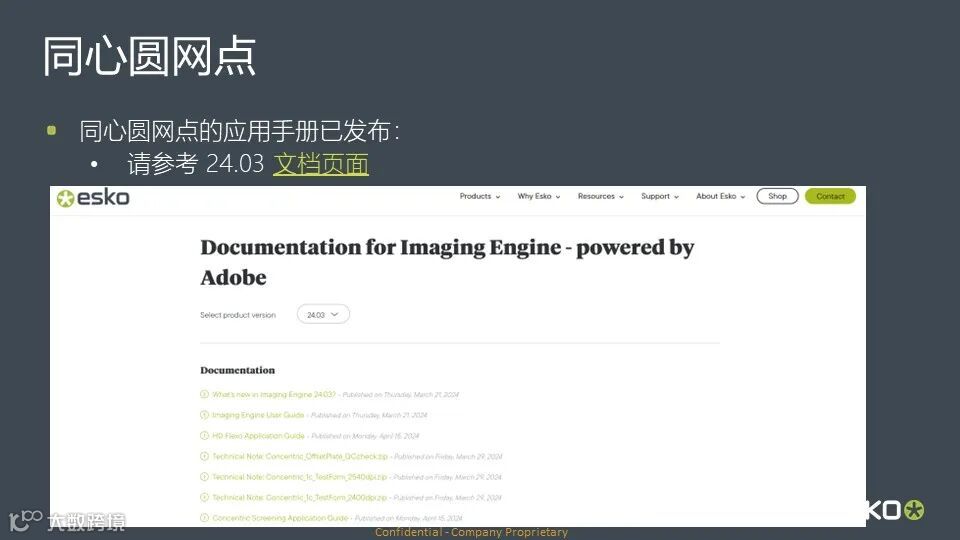Click the Confidential - Company Proprietary footer text
Viewport: 960px width, 540px height.
click(x=471, y=532)
